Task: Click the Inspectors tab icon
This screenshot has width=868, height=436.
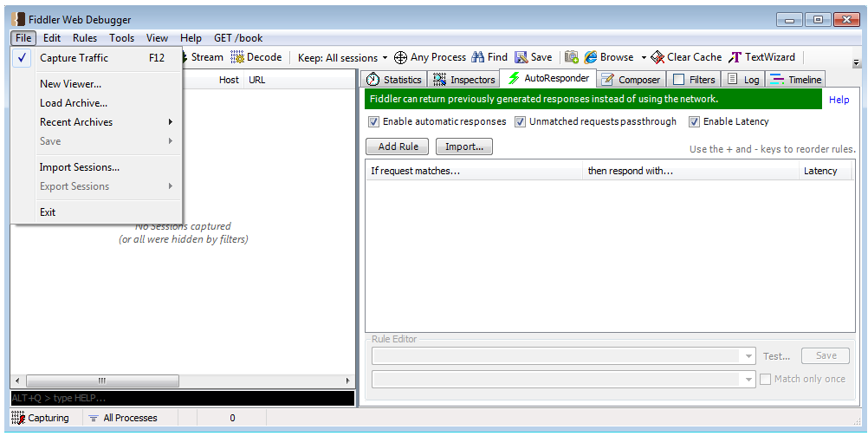Action: coord(440,79)
